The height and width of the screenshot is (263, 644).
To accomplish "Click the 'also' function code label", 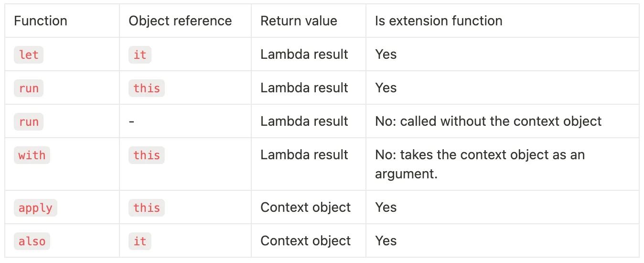I will [32, 241].
